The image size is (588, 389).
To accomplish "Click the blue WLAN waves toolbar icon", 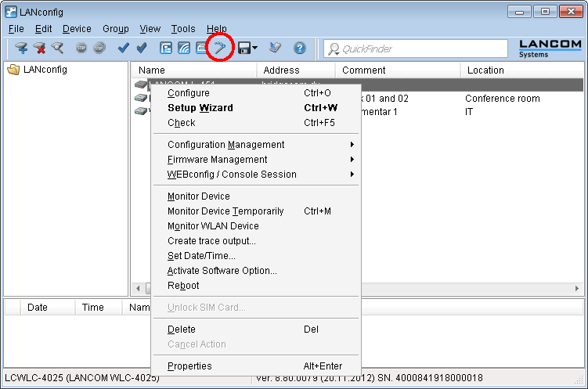I will [x=184, y=49].
